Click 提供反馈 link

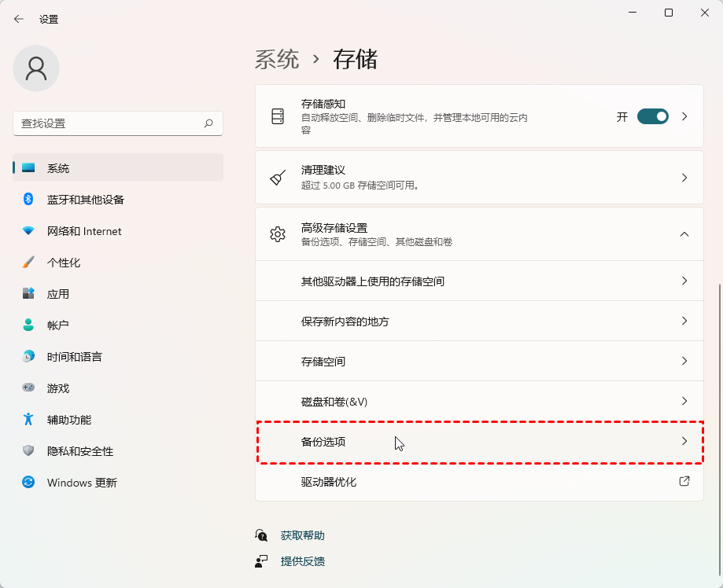click(x=302, y=561)
